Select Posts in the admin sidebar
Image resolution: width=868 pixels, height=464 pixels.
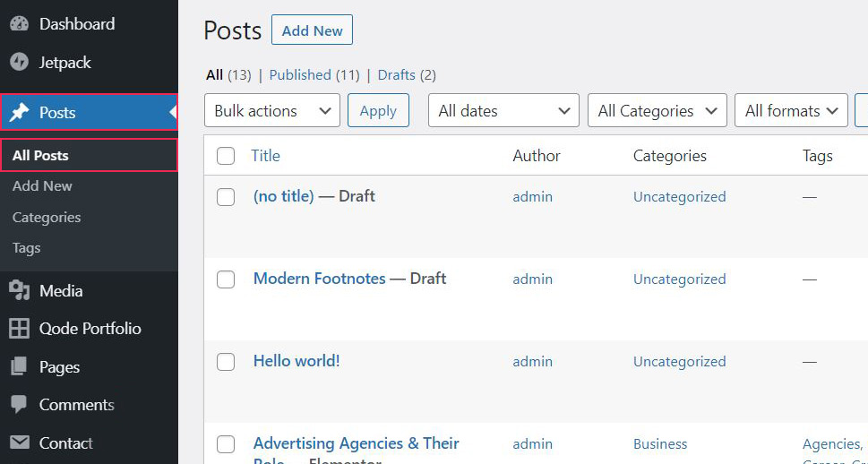(89, 112)
